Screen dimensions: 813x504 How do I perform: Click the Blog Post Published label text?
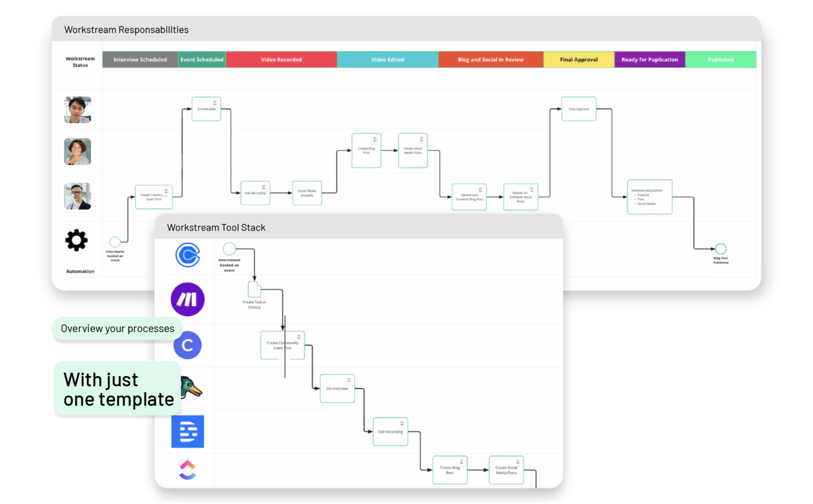point(721,260)
